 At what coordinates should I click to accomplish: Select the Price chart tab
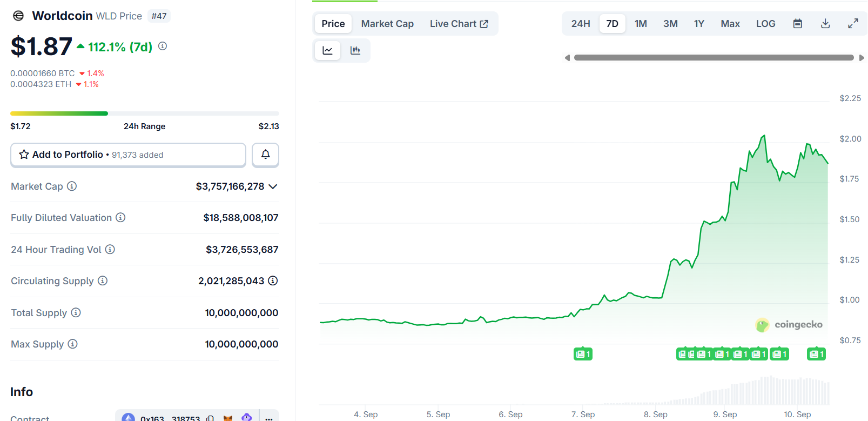point(333,24)
